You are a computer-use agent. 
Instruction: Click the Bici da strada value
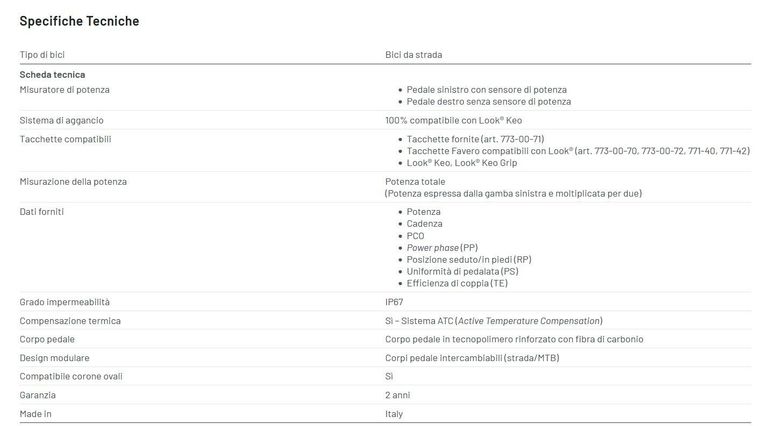[413, 55]
